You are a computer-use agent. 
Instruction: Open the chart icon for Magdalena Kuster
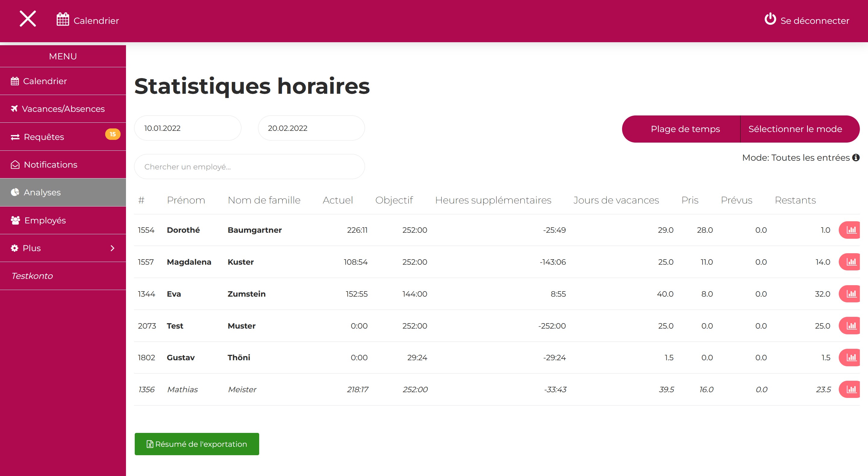point(851,262)
